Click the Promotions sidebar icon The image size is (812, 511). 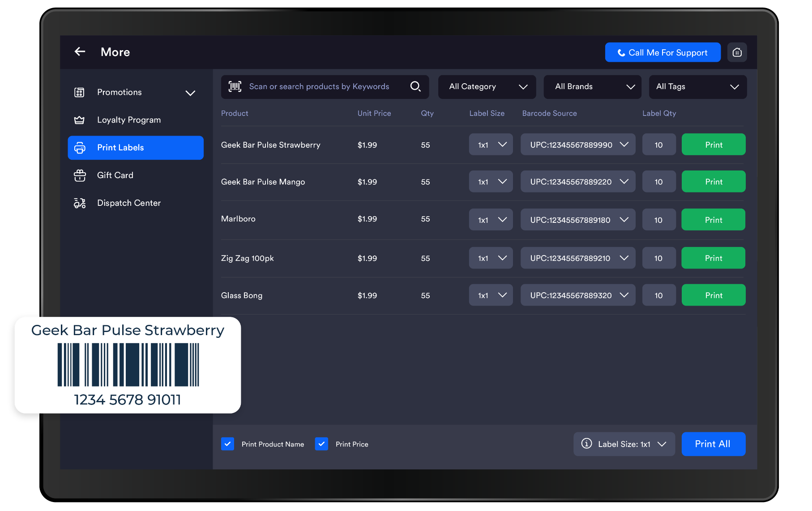click(x=79, y=92)
